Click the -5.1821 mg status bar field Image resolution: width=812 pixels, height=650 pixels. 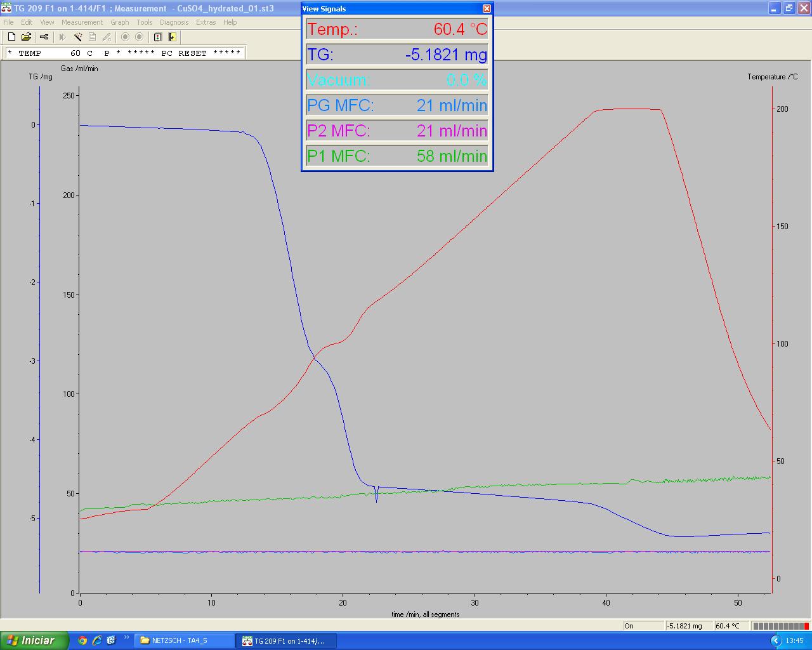[689, 626]
